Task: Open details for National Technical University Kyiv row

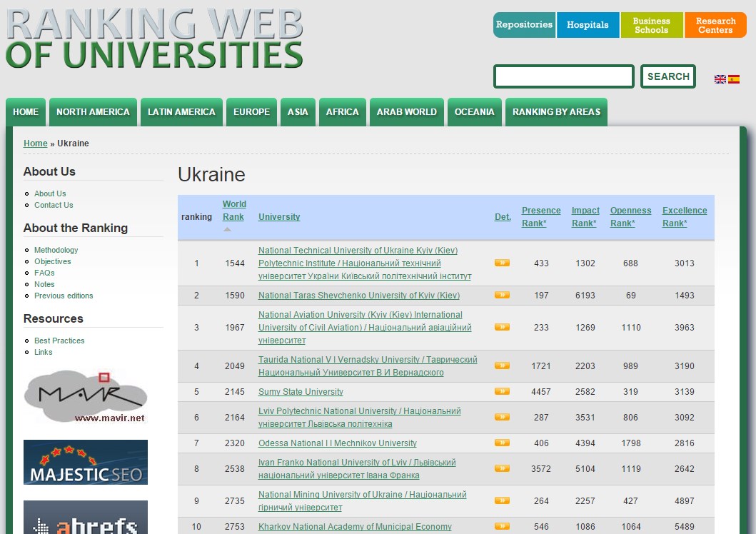Action: pyautogui.click(x=501, y=263)
